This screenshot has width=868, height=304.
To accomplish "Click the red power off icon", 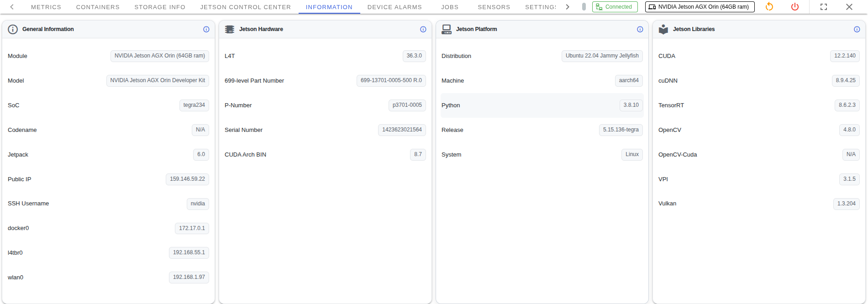I will (x=795, y=7).
